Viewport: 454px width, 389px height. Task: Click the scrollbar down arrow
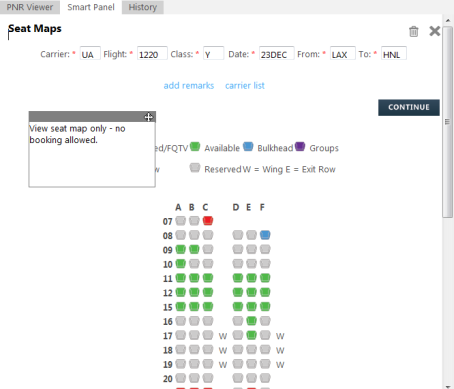pos(448,386)
